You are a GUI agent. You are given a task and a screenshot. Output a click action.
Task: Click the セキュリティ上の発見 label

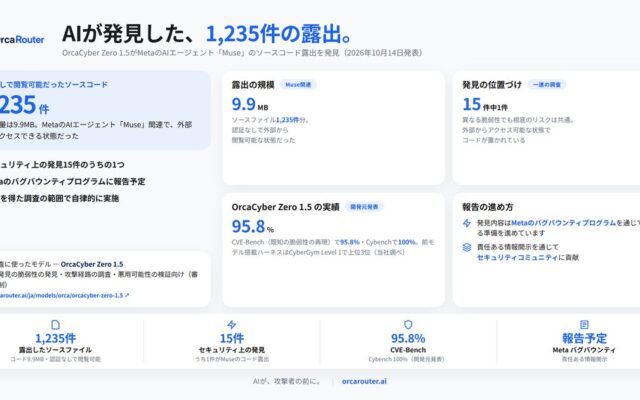[x=232, y=350]
